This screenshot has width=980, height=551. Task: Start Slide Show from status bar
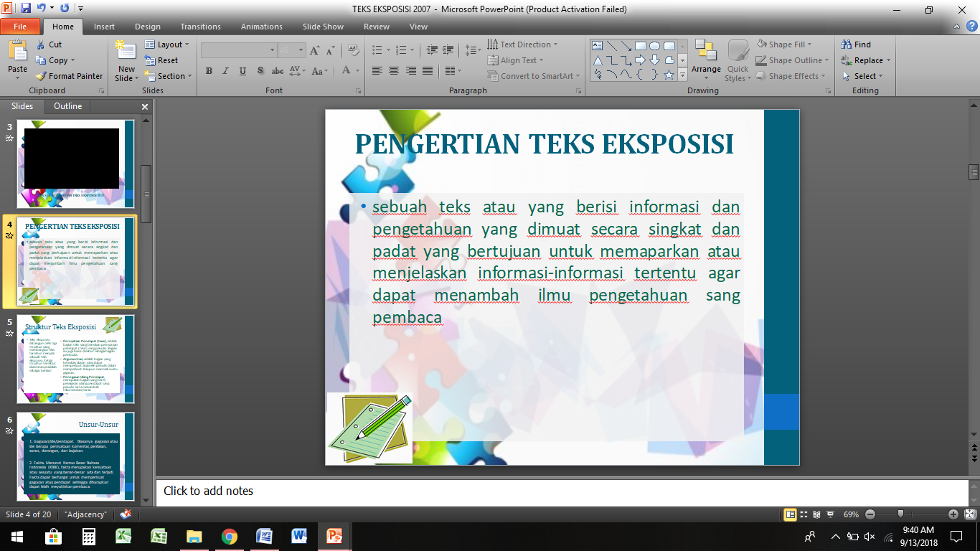point(830,514)
